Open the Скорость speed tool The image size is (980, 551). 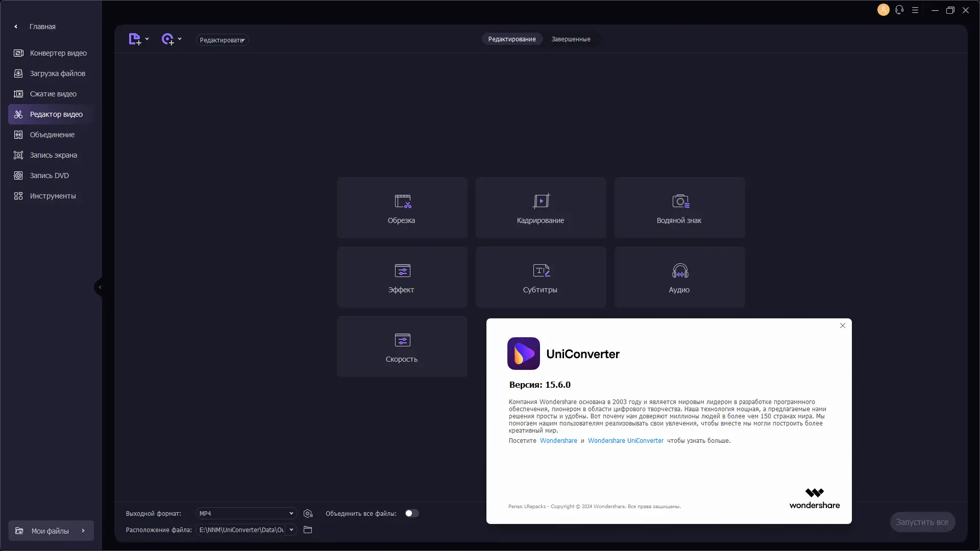[x=402, y=346]
